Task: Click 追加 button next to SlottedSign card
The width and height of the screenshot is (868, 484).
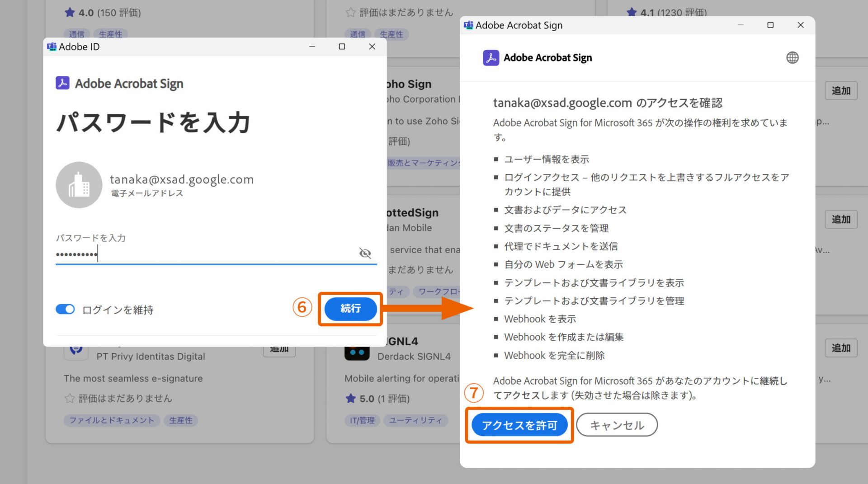Action: [x=841, y=220]
